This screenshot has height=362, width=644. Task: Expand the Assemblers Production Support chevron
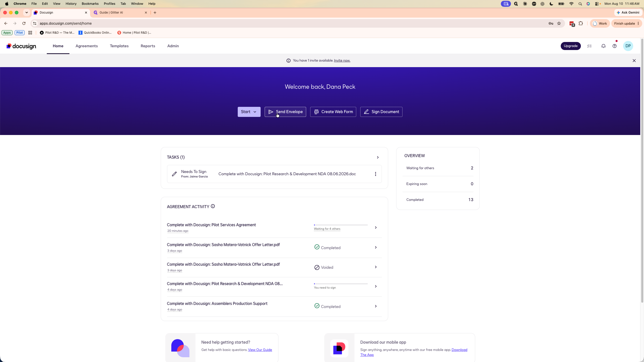(x=376, y=306)
